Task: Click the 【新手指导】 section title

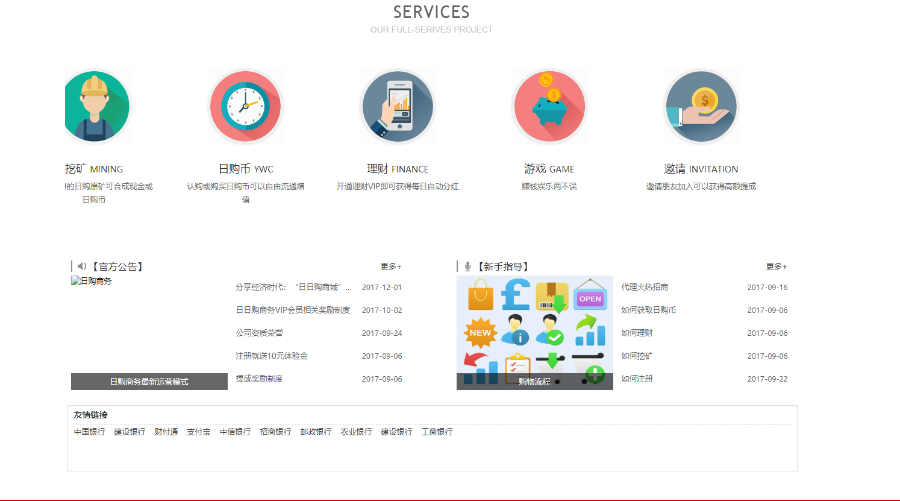Action: click(503, 266)
